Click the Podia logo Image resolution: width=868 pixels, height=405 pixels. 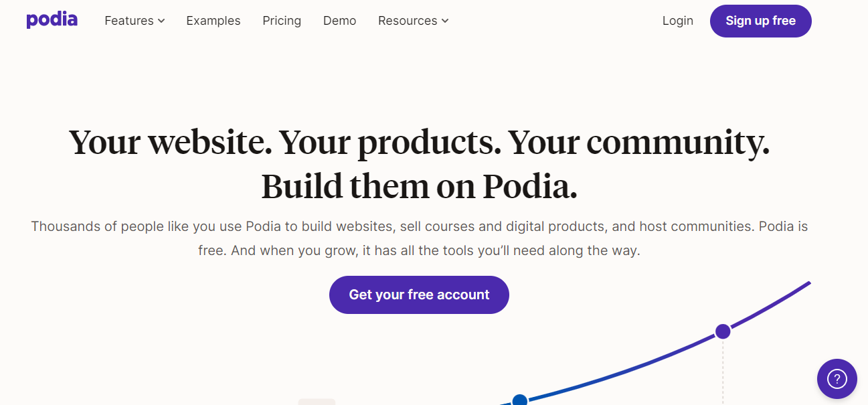click(x=52, y=20)
